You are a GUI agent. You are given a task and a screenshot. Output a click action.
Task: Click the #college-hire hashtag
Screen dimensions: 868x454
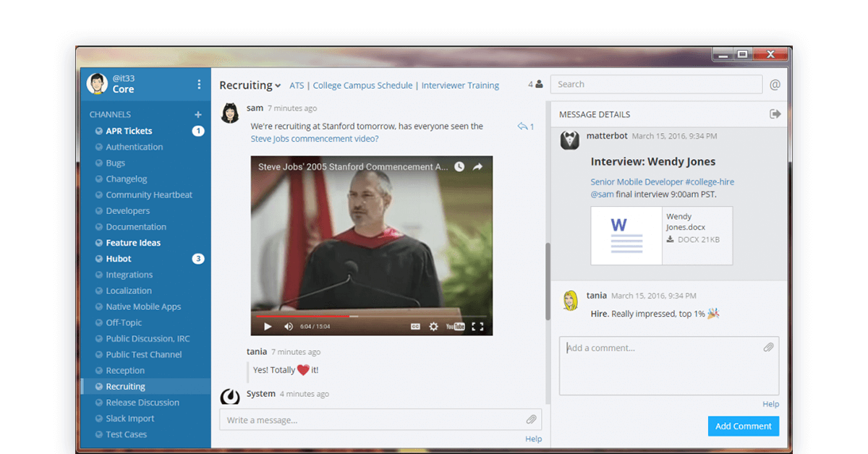[710, 182]
